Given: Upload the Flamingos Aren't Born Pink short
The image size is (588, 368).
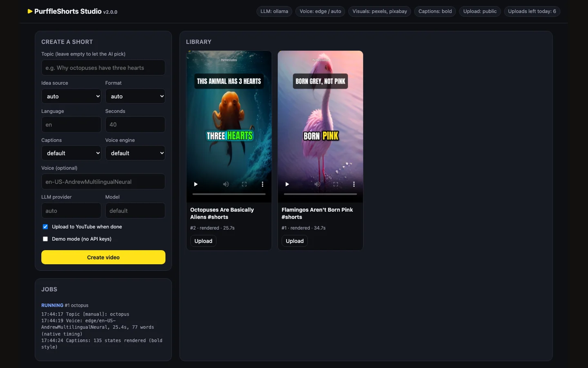Looking at the screenshot, I should point(295,241).
